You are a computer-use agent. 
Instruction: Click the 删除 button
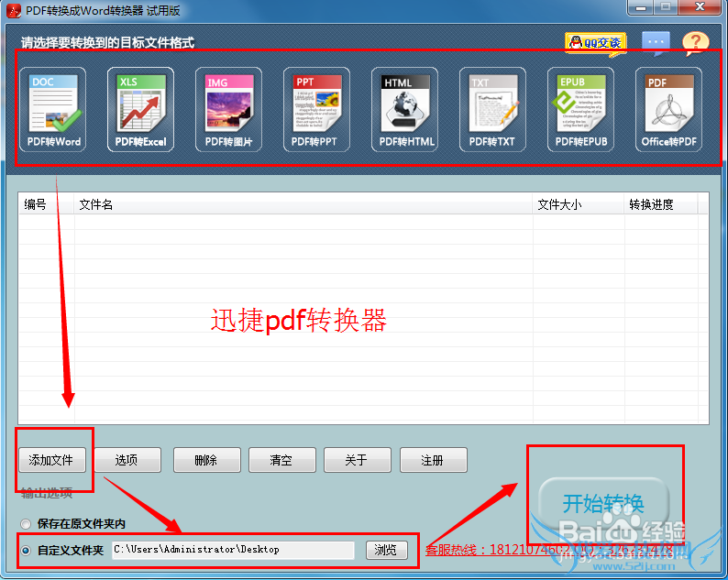(207, 460)
